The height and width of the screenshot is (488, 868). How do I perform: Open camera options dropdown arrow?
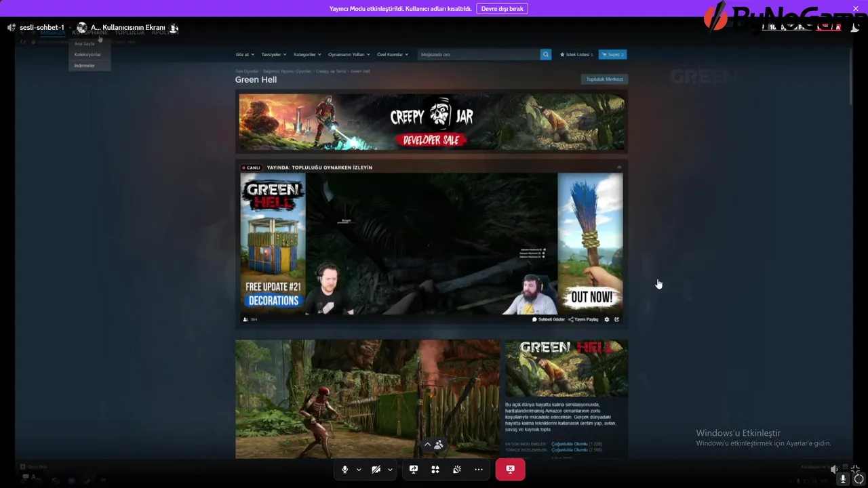[389, 470]
